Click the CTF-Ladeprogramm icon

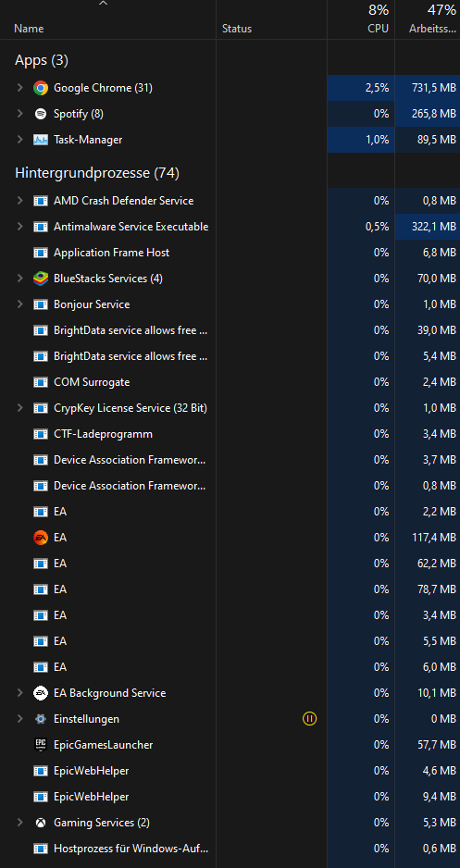(x=41, y=434)
